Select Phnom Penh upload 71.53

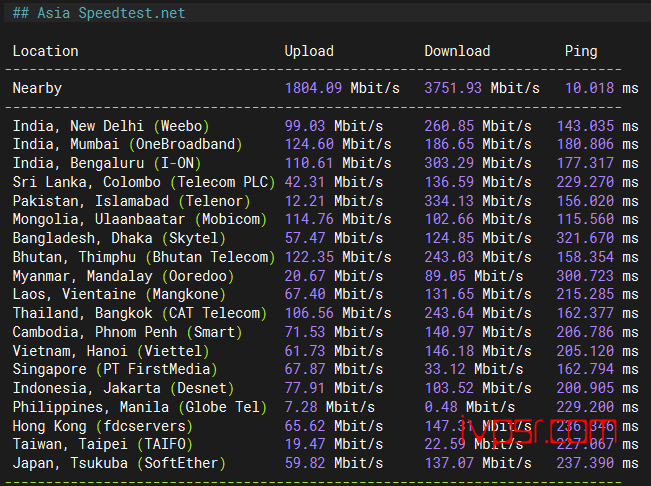(x=305, y=332)
